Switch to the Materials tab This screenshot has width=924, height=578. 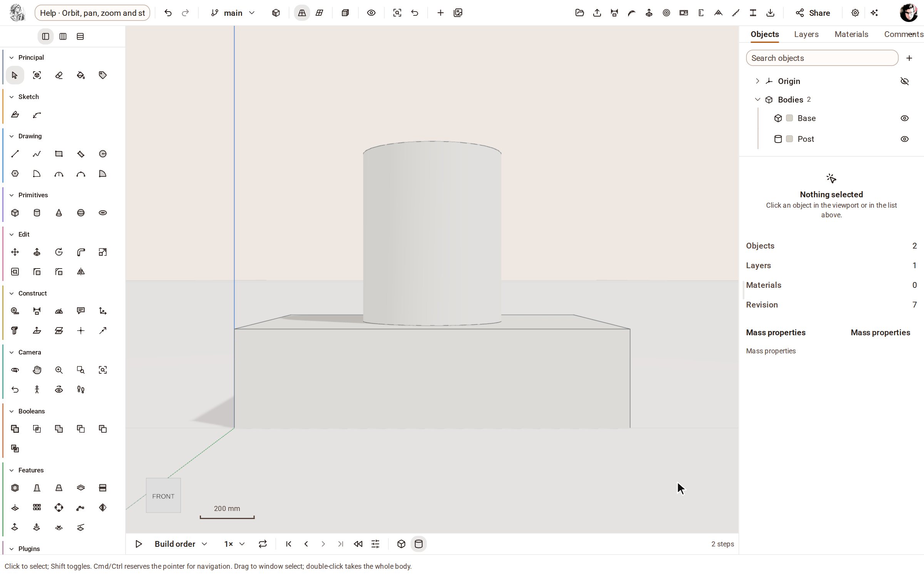coord(851,34)
